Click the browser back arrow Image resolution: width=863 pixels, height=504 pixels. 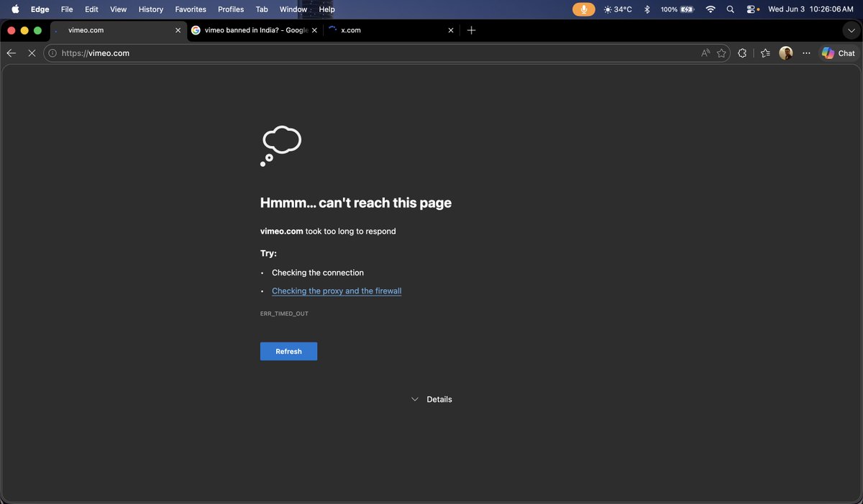(x=11, y=53)
